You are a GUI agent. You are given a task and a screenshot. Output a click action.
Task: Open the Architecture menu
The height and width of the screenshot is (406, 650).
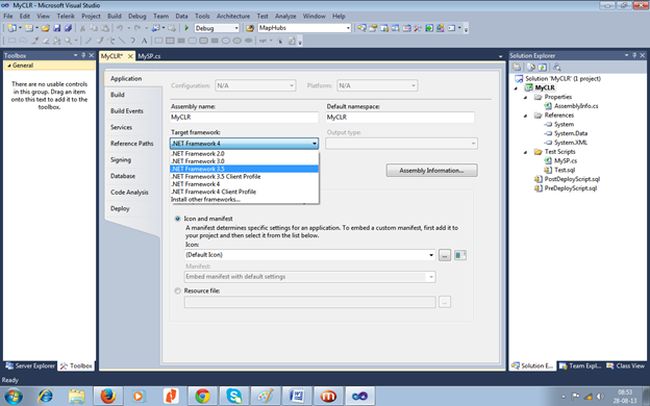[x=233, y=16]
